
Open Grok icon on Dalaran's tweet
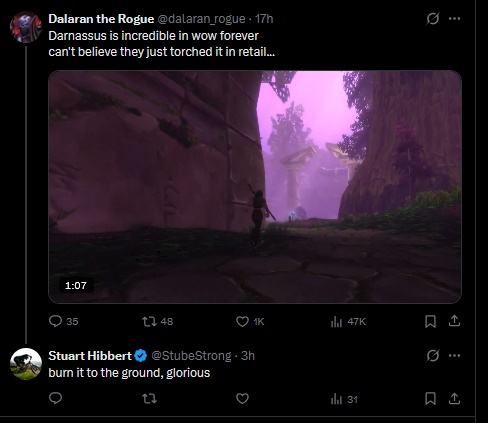click(432, 19)
